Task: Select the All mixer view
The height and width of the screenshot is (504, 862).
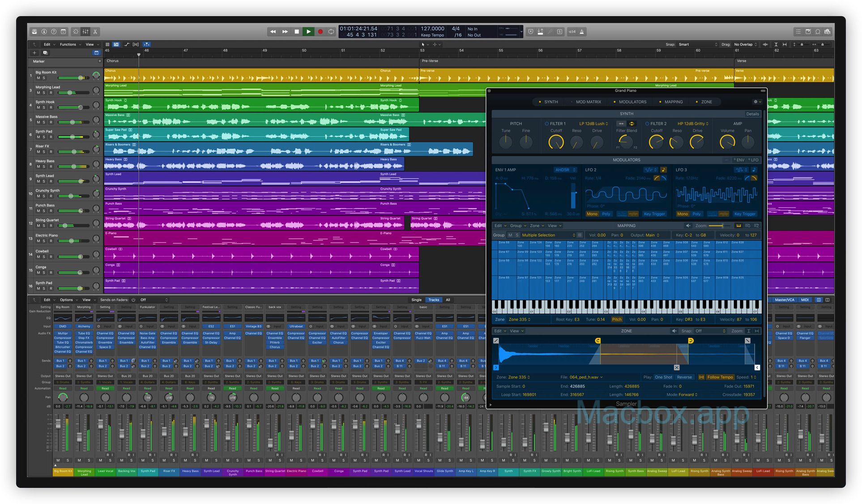Action: tap(448, 300)
